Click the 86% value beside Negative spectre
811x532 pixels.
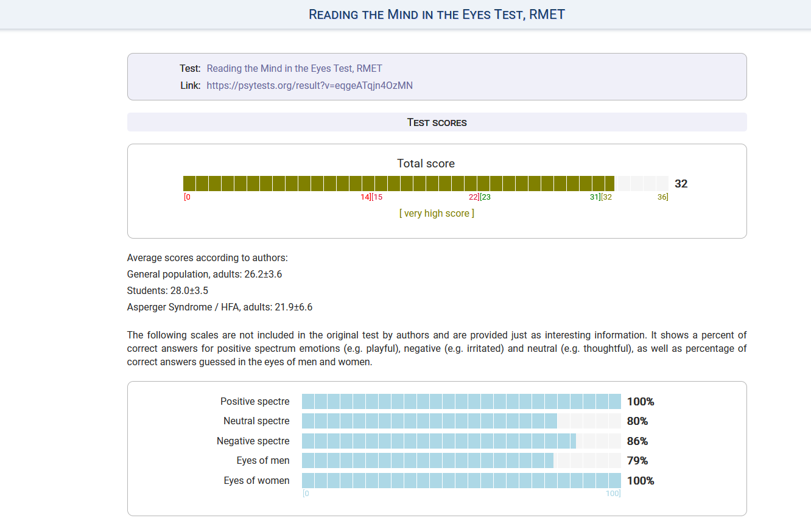coord(637,441)
